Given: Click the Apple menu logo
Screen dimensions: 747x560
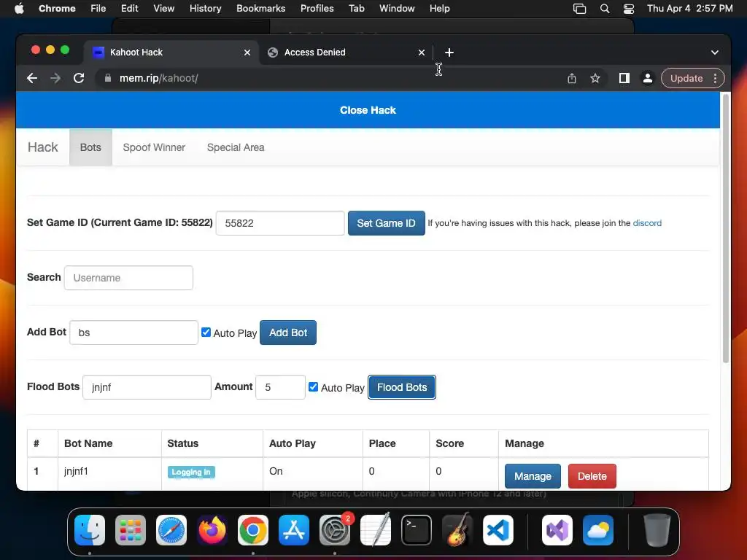Looking at the screenshot, I should point(19,9).
